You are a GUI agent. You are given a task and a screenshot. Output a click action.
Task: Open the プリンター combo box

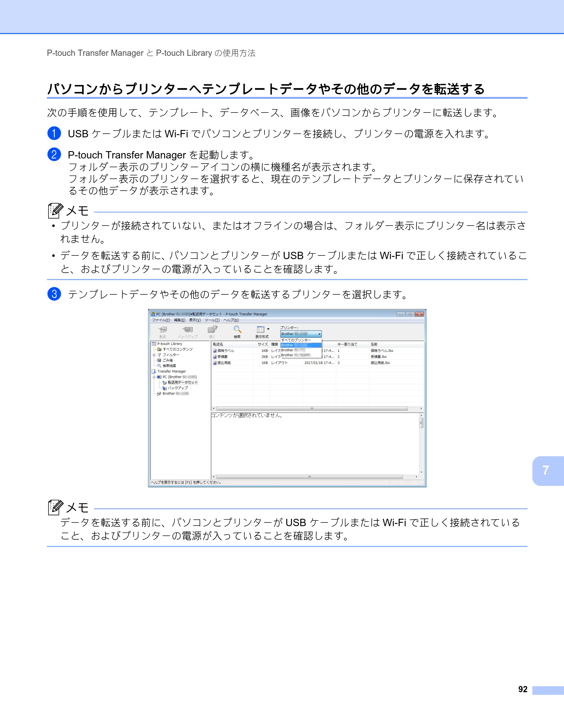[x=301, y=334]
